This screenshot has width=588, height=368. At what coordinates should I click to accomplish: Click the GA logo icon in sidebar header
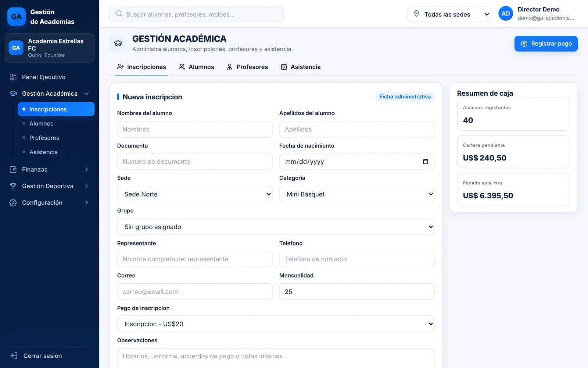[x=17, y=17]
